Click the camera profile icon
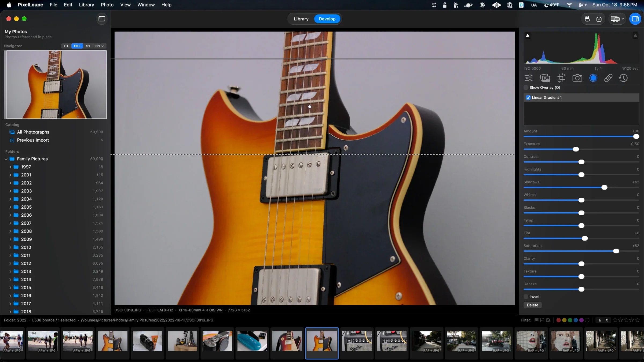This screenshot has height=362, width=644. pyautogui.click(x=577, y=78)
